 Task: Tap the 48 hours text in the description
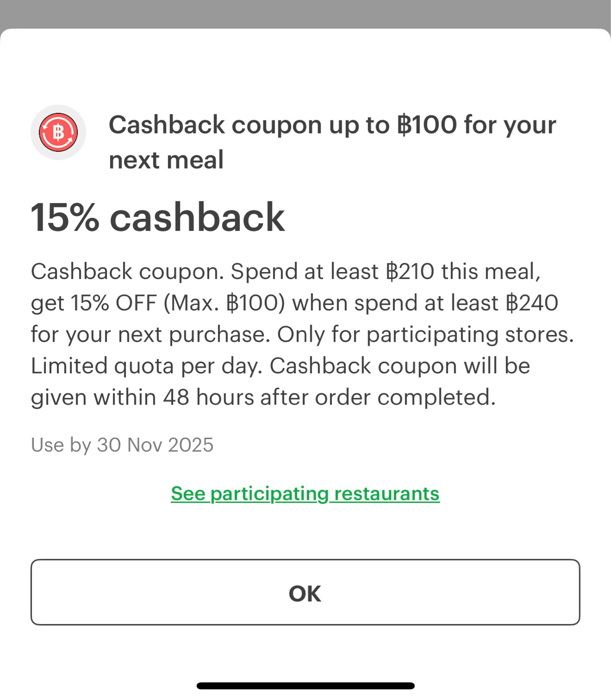point(208,398)
